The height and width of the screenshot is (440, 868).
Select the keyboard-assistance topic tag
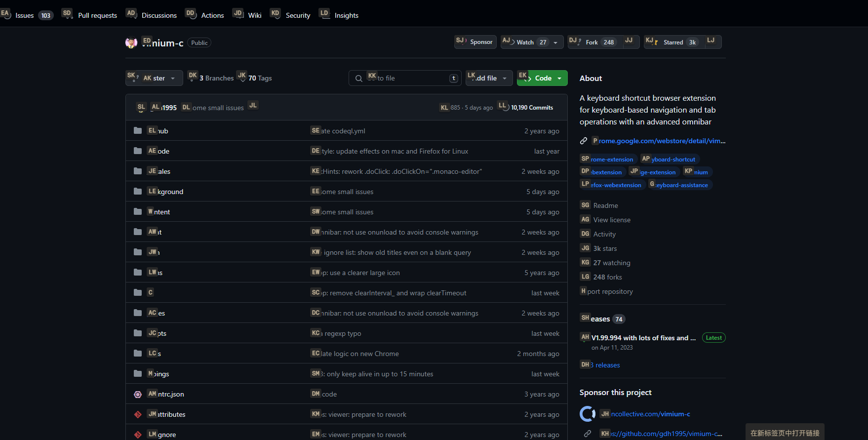coord(680,185)
